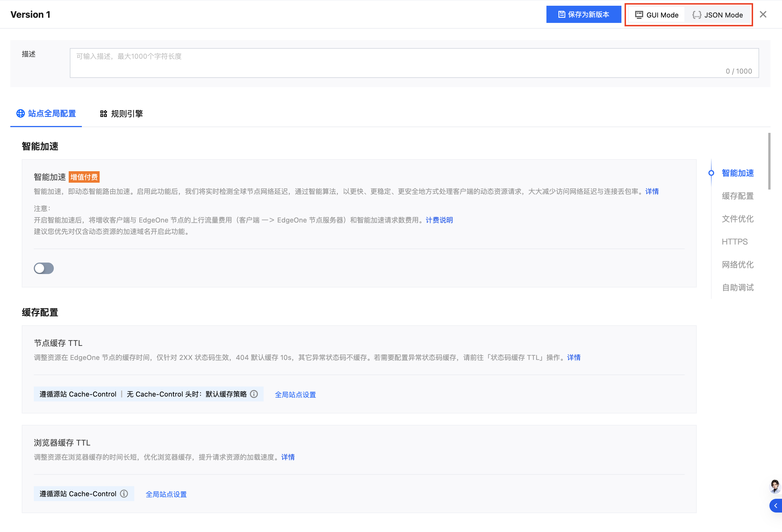Jump to 缓存配置 in side navigation
The height and width of the screenshot is (532, 782).
[x=738, y=196]
